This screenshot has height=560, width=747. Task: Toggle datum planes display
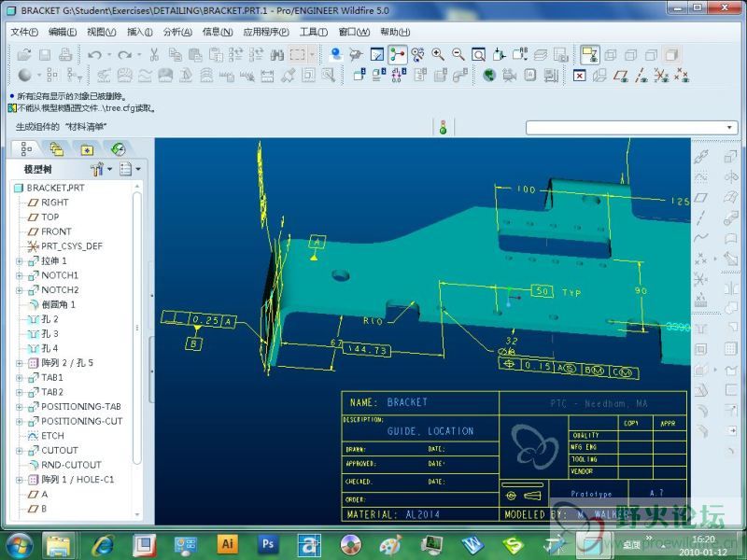620,76
